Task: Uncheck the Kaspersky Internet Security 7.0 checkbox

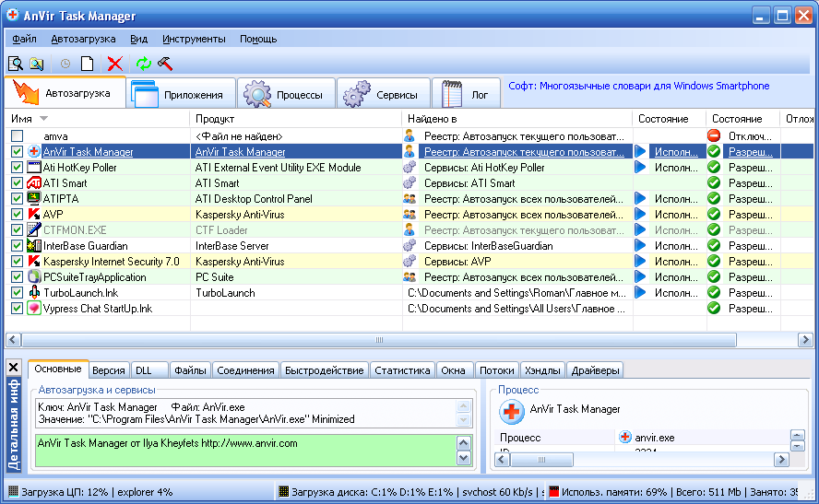Action: point(17,261)
